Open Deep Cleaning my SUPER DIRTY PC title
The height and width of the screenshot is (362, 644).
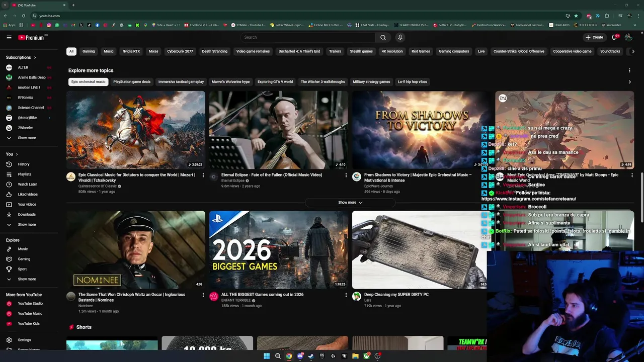396,295
